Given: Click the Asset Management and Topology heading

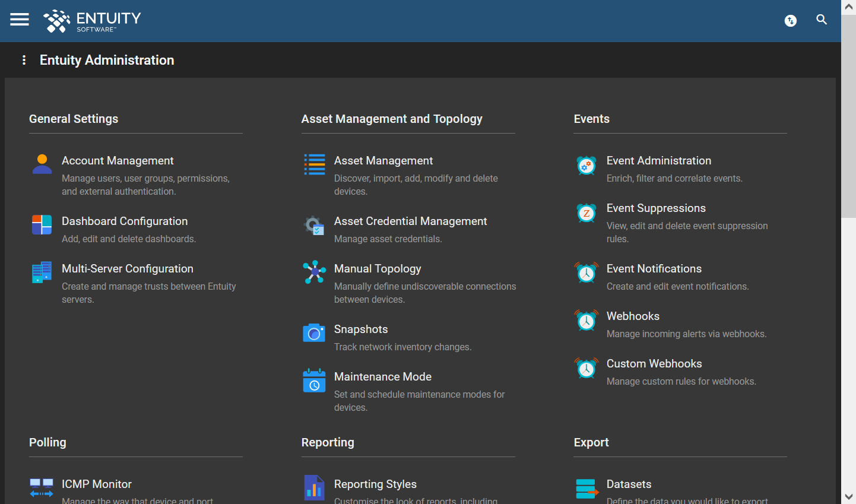Looking at the screenshot, I should (x=392, y=119).
